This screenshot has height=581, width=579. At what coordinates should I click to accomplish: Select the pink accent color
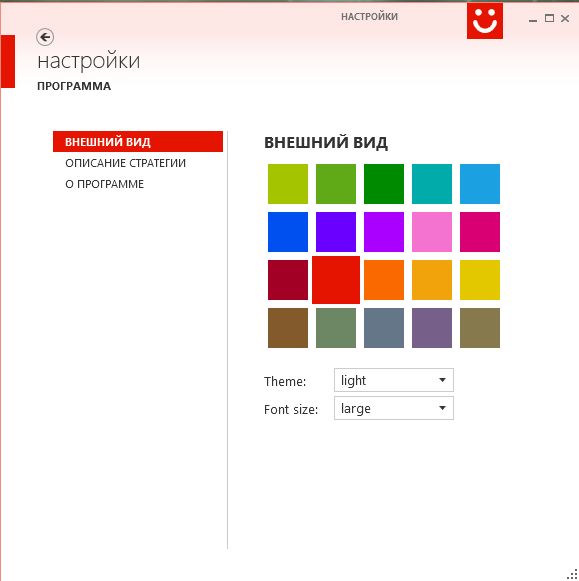[x=432, y=232]
